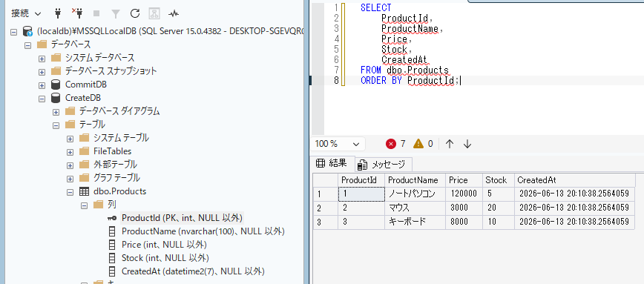Viewport: 644px width, 284px height.
Task: Click the disconnect plug icon with red X
Action: (77, 13)
